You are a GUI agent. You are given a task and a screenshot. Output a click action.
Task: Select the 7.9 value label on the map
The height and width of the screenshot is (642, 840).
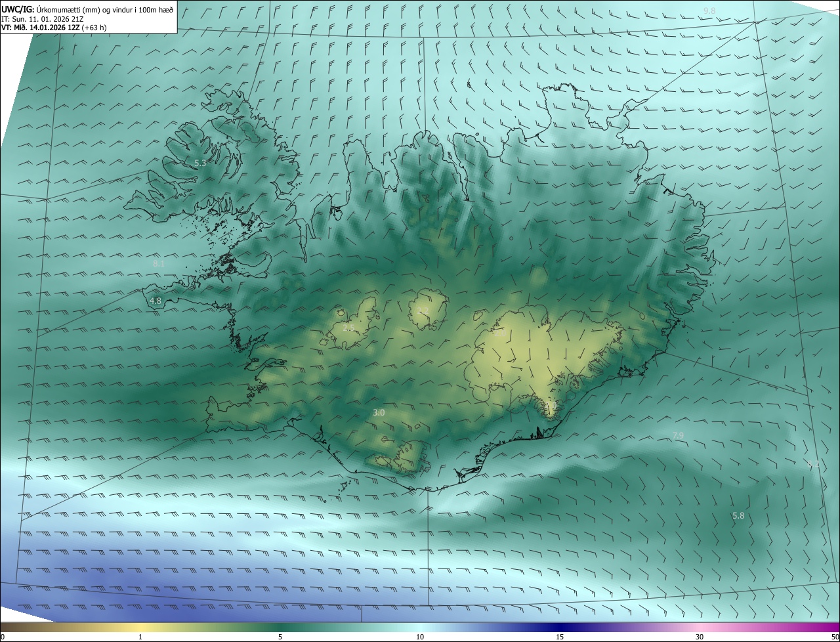point(678,436)
